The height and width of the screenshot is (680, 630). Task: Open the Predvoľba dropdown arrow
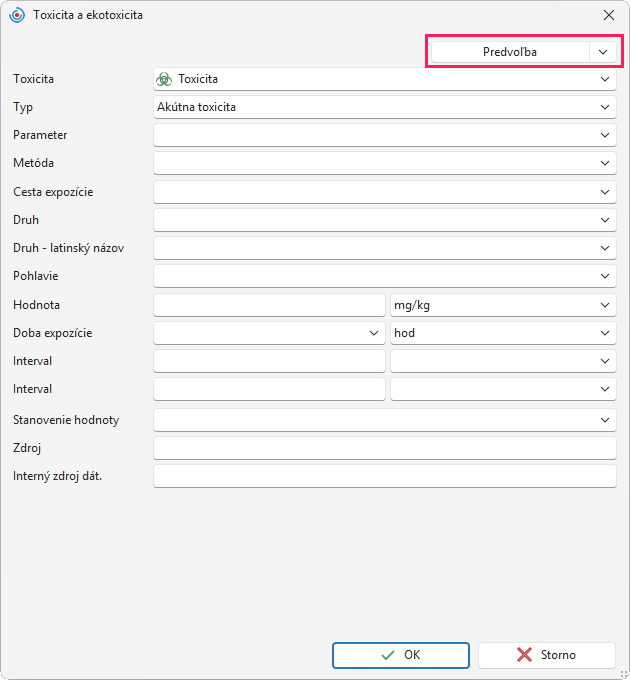(x=603, y=52)
